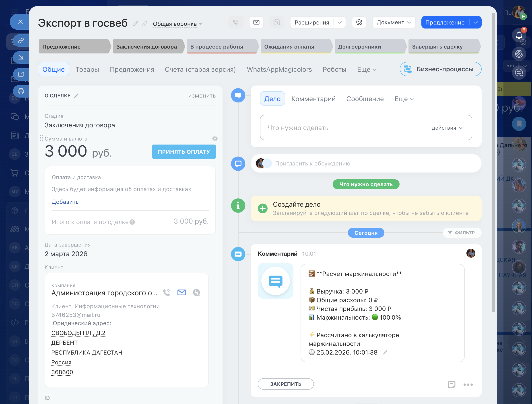Expand the Расширения dropdown arrow
This screenshot has height=404, width=532.
[340, 22]
